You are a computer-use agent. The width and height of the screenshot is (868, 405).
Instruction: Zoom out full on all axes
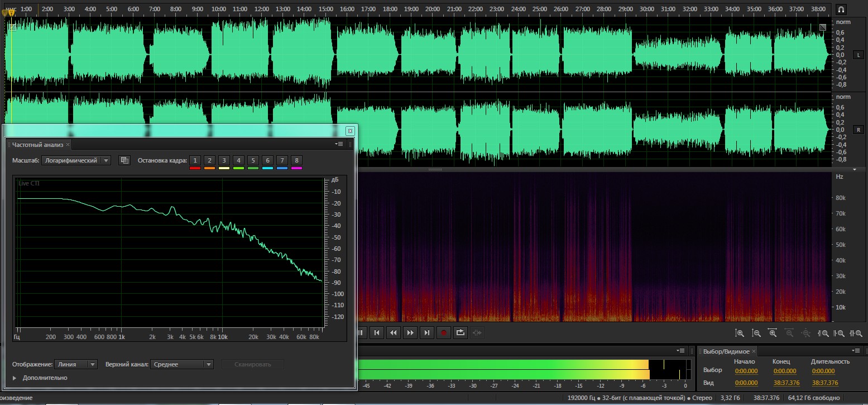[806, 333]
